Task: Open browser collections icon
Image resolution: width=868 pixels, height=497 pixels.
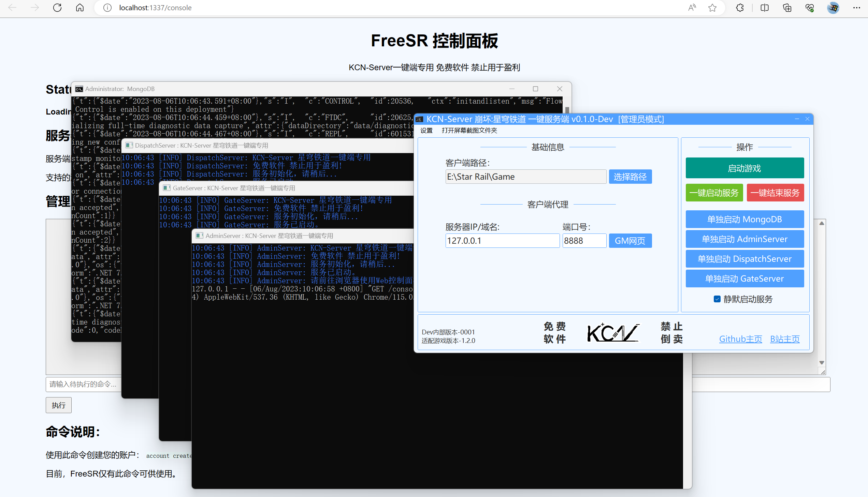Action: [x=787, y=7]
